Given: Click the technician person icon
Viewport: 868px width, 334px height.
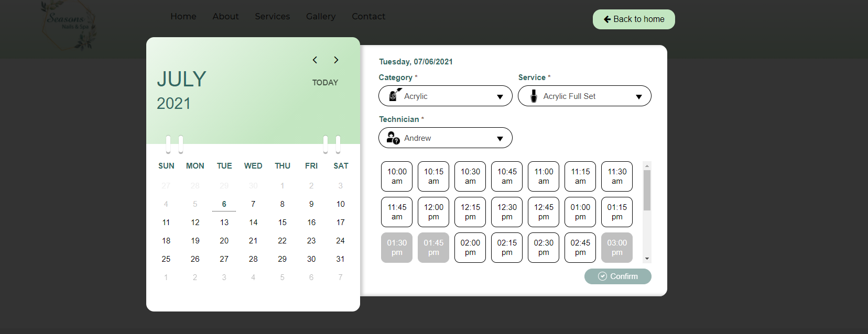Looking at the screenshot, I should point(393,138).
